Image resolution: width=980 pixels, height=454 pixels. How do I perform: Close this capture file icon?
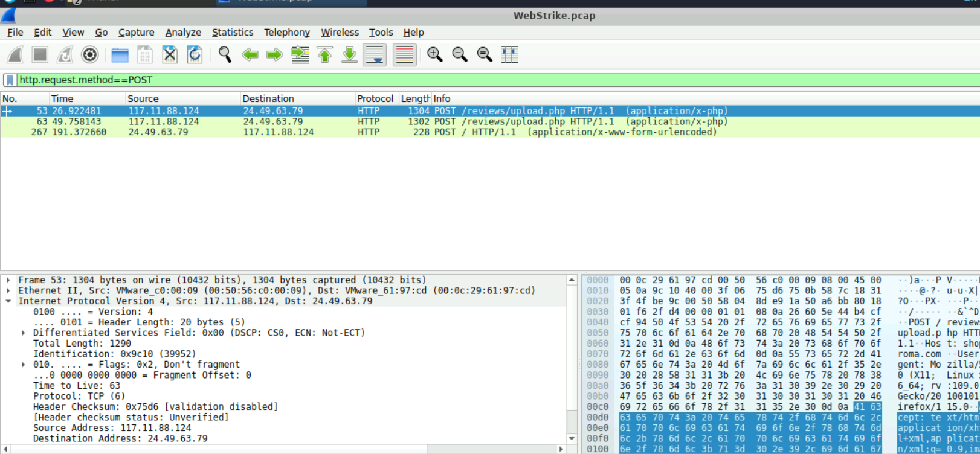click(170, 55)
